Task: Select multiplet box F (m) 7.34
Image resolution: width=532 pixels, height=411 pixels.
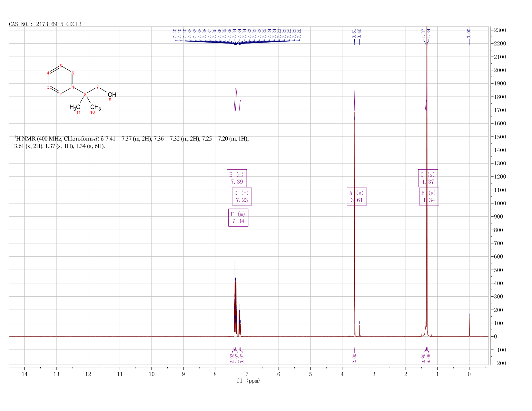Action: click(238, 218)
